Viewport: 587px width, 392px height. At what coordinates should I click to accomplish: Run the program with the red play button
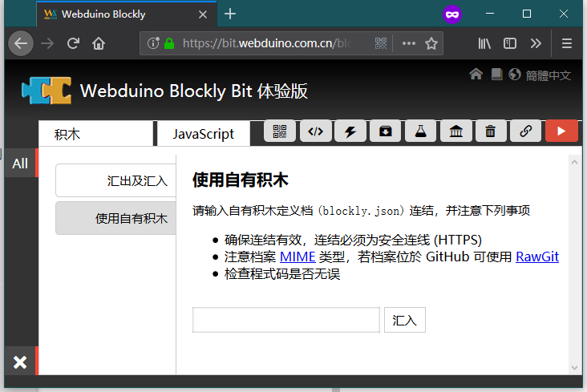[561, 131]
